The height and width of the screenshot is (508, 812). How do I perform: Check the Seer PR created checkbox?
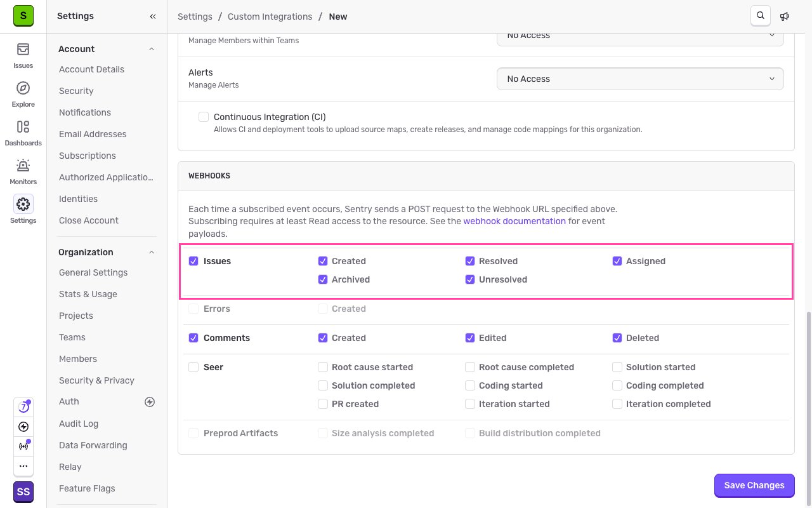pyautogui.click(x=323, y=404)
